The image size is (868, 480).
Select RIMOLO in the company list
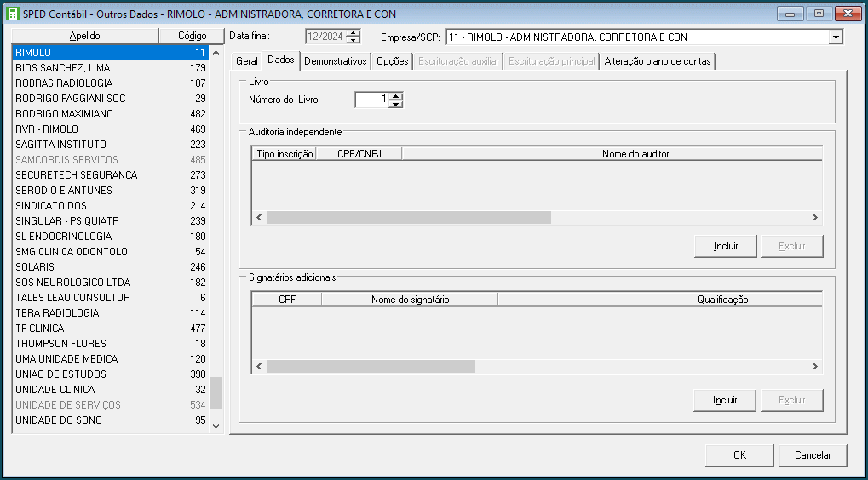point(110,53)
